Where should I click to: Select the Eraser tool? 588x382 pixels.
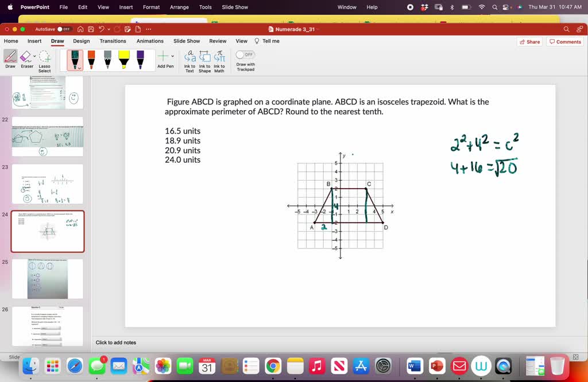[x=26, y=57]
